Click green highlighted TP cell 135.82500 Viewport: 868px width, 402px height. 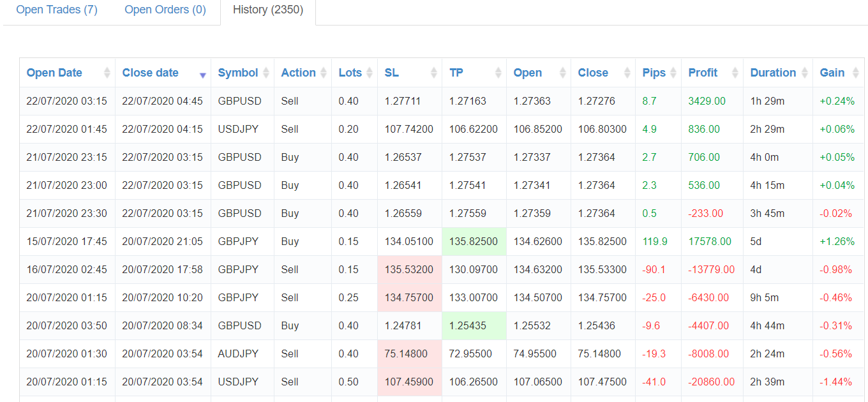coord(474,241)
